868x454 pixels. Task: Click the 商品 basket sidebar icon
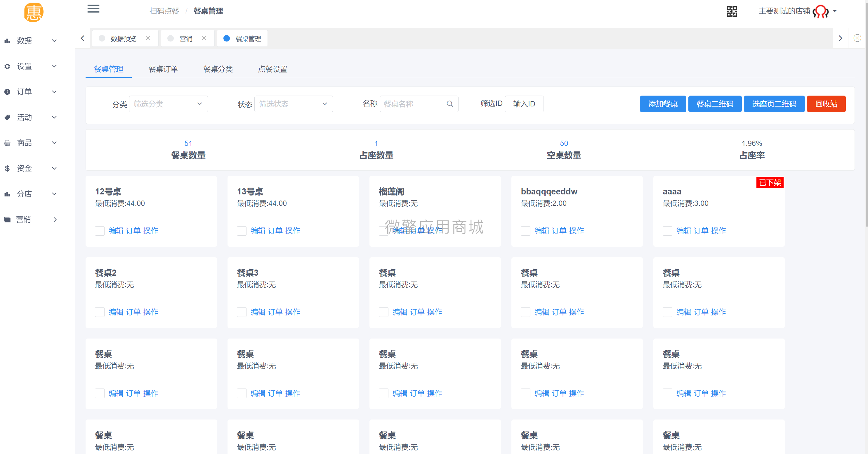pos(7,143)
